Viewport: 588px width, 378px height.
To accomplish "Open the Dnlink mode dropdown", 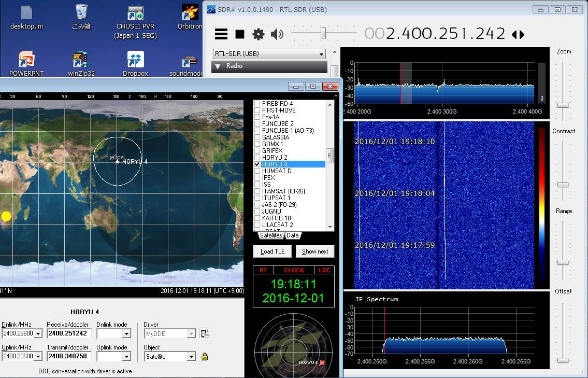I will [x=126, y=334].
